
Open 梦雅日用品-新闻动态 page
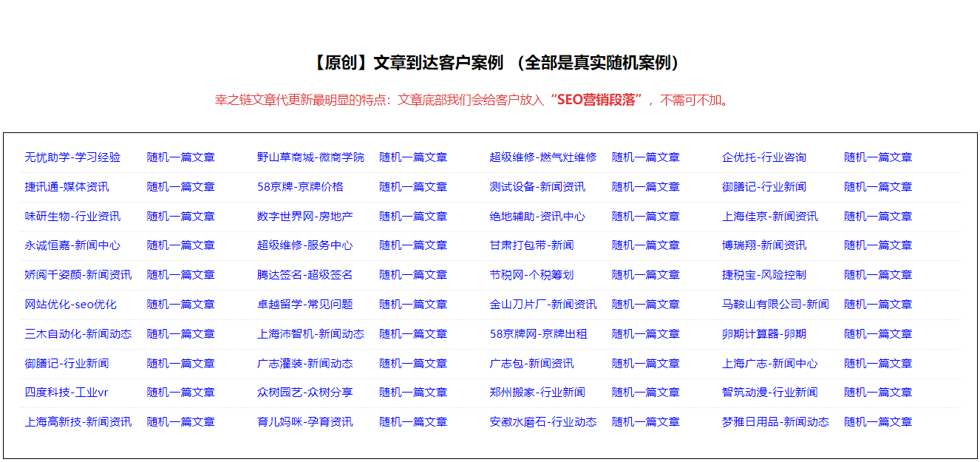tap(775, 422)
